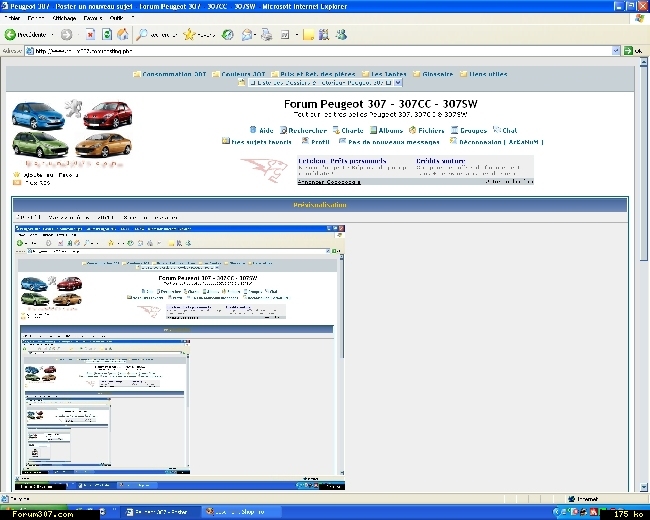Click the Aide help icon
The image size is (650, 520).
click(x=253, y=130)
